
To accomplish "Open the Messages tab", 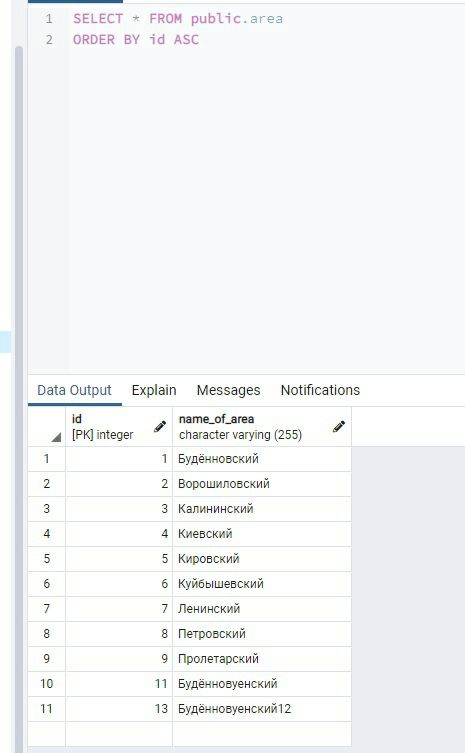I will (x=228, y=390).
